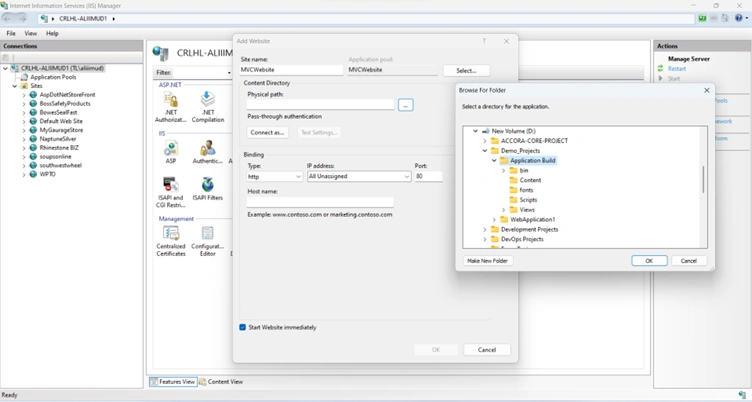Open the .NET Compilation feature icon
752x402 pixels.
coord(208,99)
